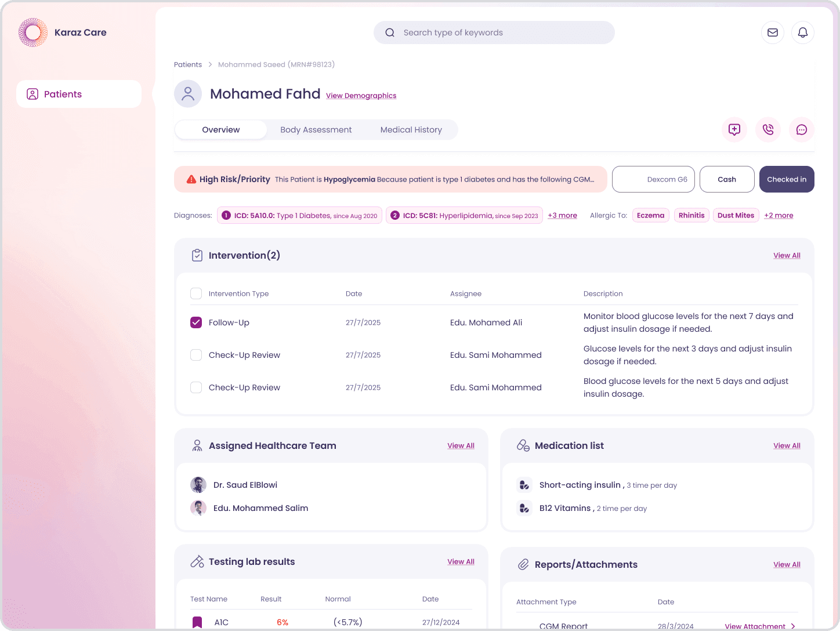Click Edu. Mohammed Salim's avatar
840x631 pixels.
[x=198, y=508]
